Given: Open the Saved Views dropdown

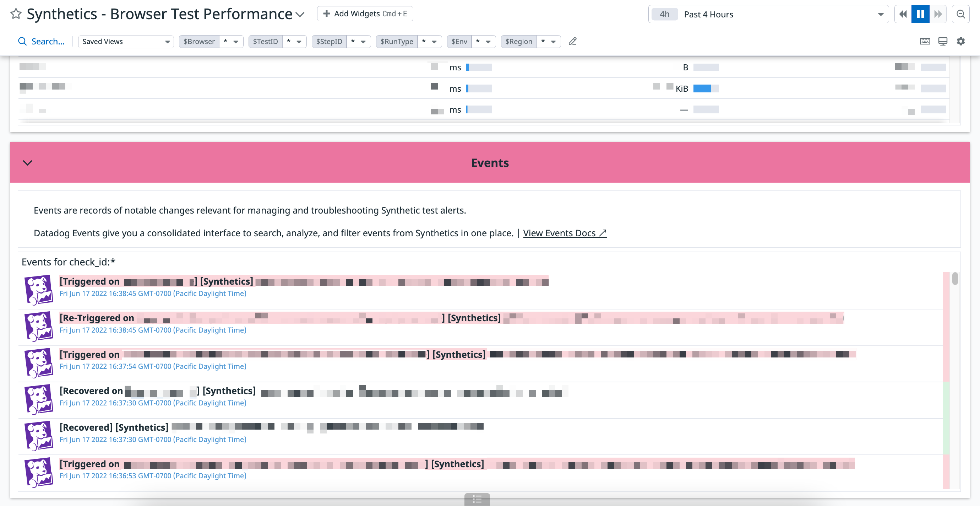Looking at the screenshot, I should pyautogui.click(x=126, y=42).
